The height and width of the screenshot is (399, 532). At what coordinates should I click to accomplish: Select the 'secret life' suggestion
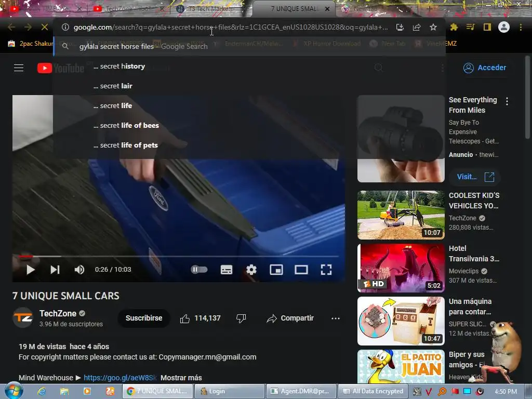[249, 105]
